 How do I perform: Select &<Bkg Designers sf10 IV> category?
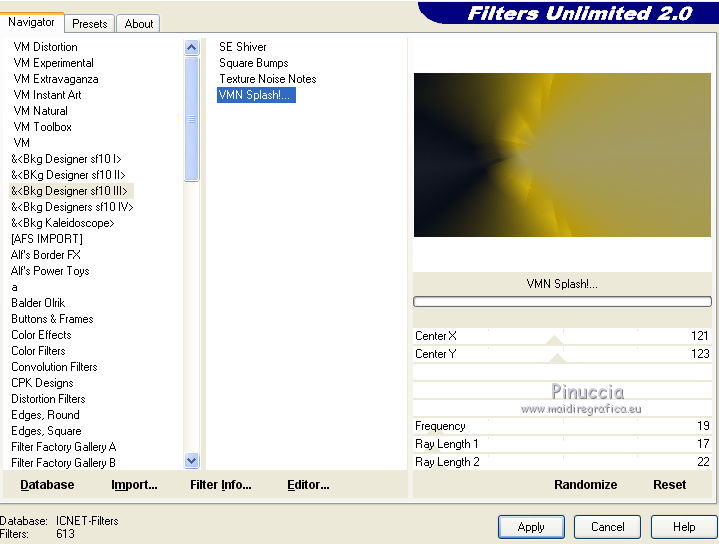(72, 207)
